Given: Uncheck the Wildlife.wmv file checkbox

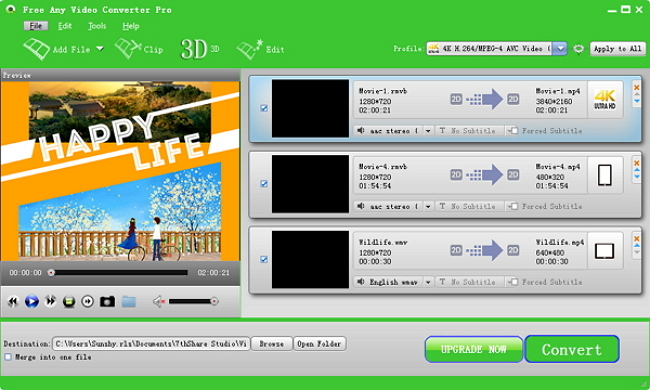Looking at the screenshot, I should click(x=264, y=259).
